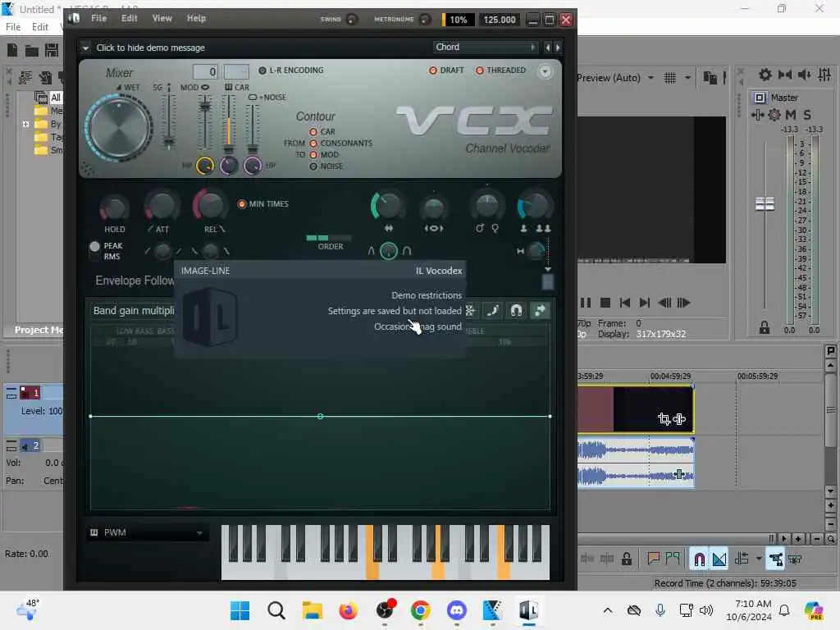Click the METRONOME knob

click(x=426, y=20)
